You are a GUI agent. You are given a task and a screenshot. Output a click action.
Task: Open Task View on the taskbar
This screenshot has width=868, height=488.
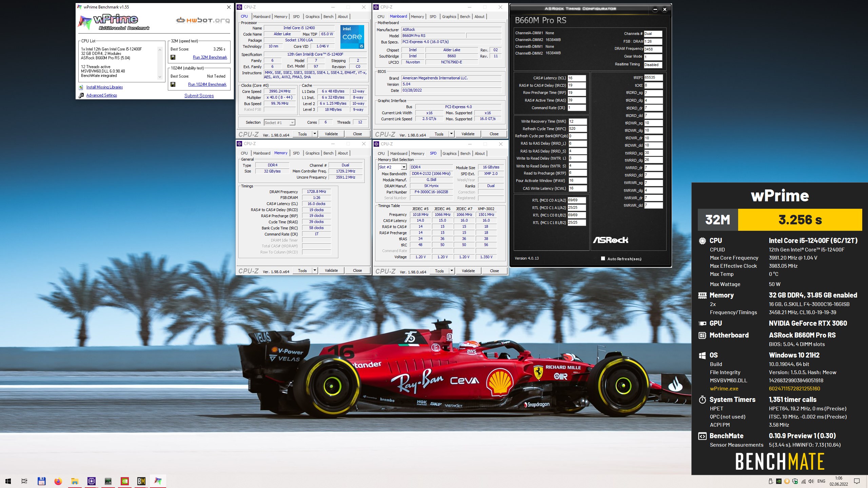(x=24, y=481)
